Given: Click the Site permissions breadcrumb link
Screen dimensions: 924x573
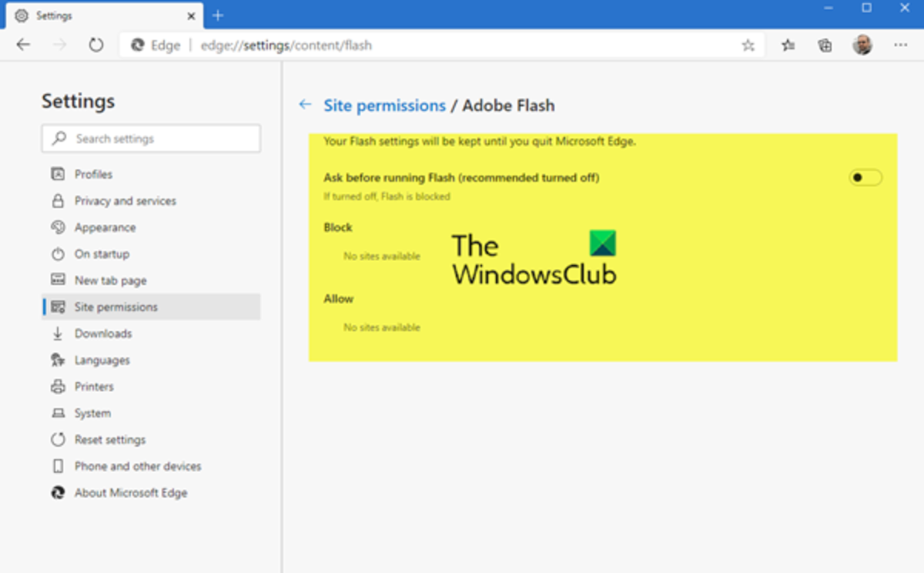Looking at the screenshot, I should (x=384, y=106).
